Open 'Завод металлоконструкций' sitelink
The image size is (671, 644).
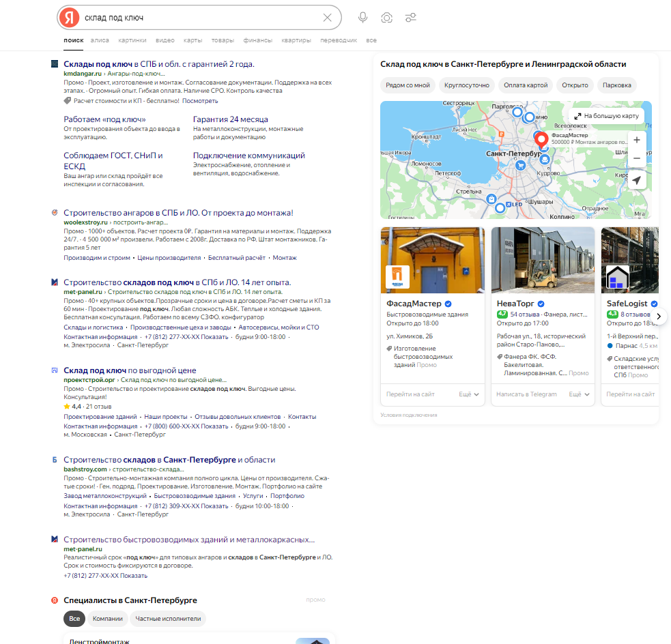point(105,496)
